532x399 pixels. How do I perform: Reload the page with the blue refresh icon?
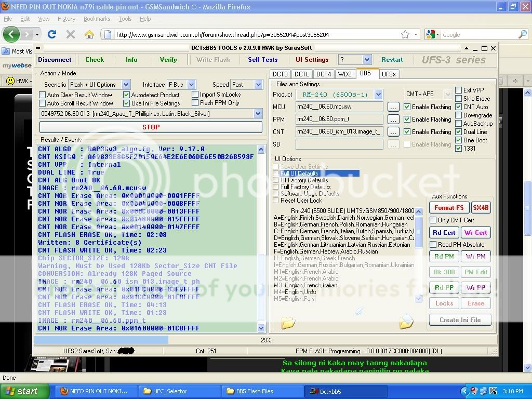point(52,34)
